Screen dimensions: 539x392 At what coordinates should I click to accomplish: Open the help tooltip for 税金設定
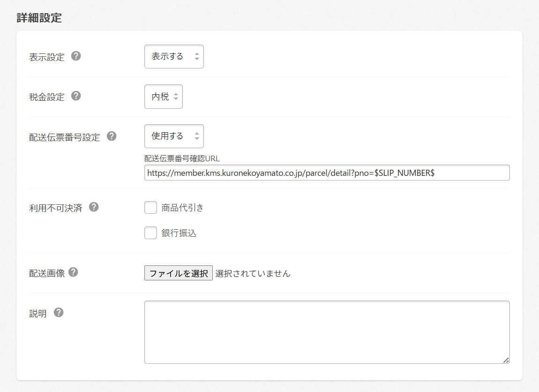pyautogui.click(x=76, y=96)
